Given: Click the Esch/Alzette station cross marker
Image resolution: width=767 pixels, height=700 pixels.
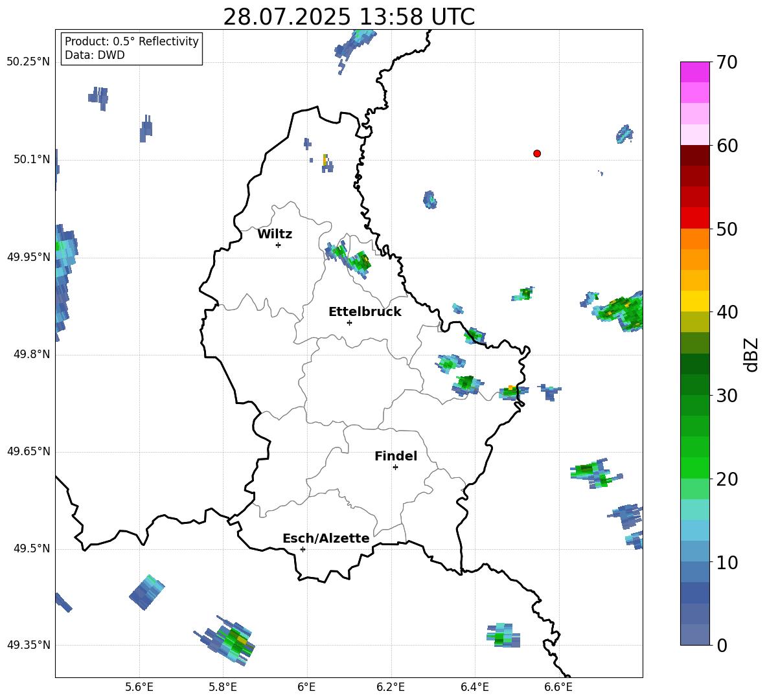Looking at the screenshot, I should pos(303,549).
